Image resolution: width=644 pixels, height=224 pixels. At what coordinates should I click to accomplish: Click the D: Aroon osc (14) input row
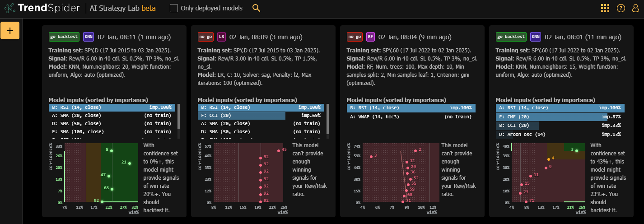[x=560, y=134]
